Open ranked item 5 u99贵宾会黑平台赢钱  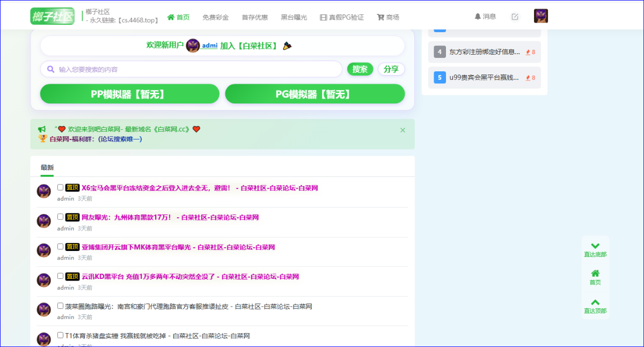click(x=485, y=78)
